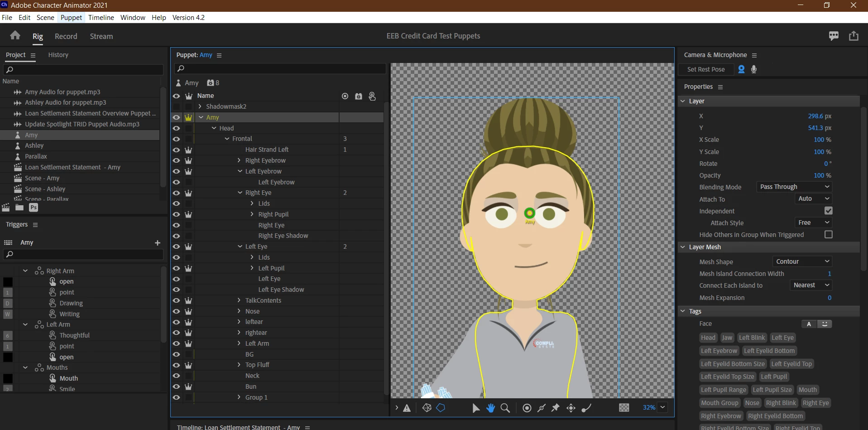Open Connect Each Island to dropdown
The width and height of the screenshot is (868, 430).
(x=811, y=285)
